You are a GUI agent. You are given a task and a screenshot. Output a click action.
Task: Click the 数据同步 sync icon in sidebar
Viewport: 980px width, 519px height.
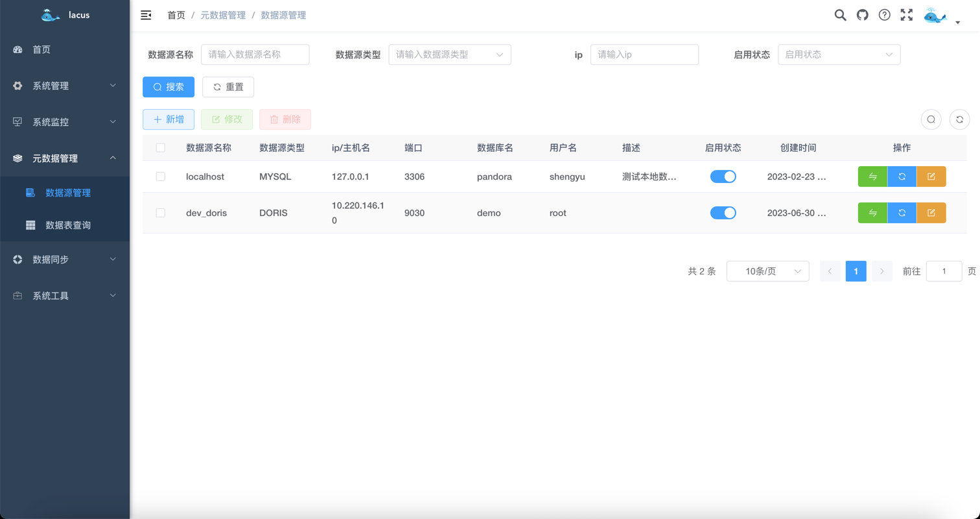[x=17, y=259]
